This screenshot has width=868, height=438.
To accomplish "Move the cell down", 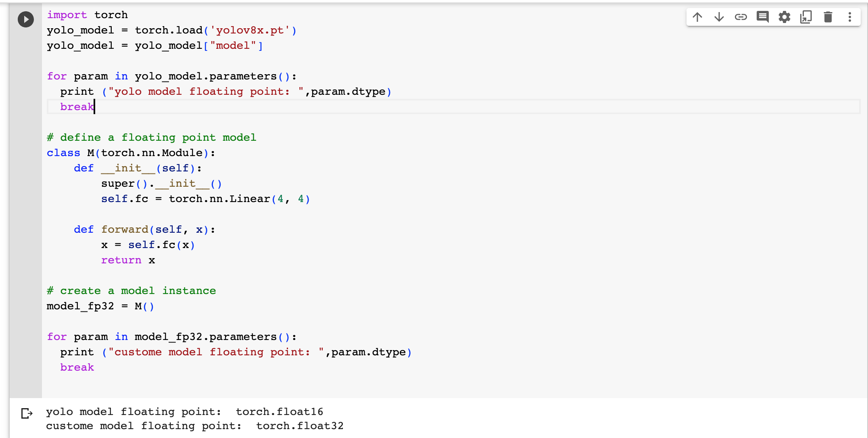I will pyautogui.click(x=719, y=17).
